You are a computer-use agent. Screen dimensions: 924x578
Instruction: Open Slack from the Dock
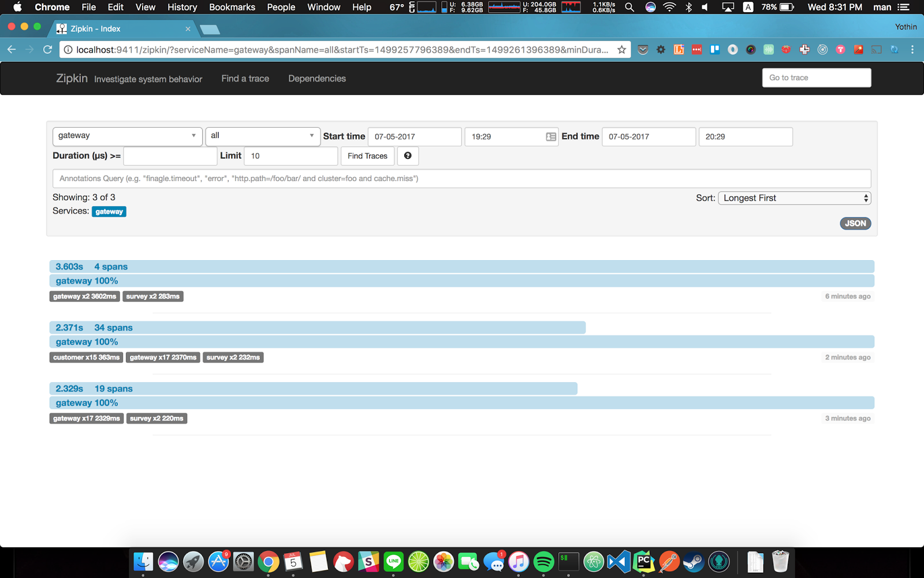[x=368, y=561]
